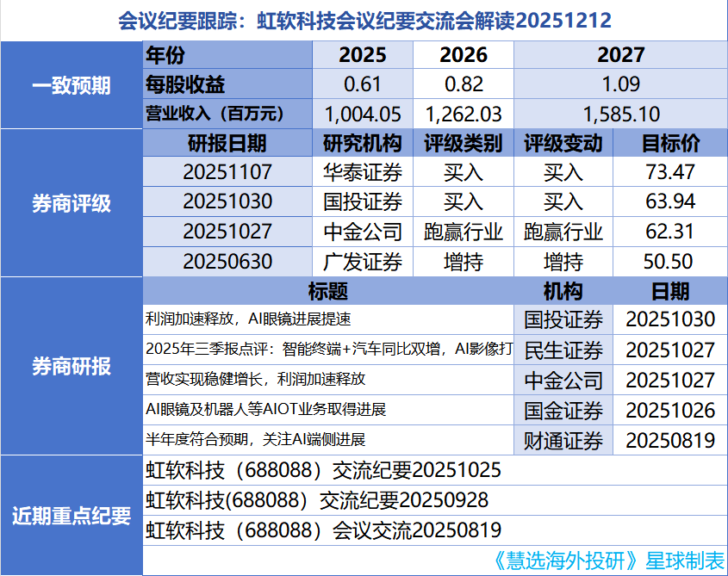Click 跑赢行业 in 评级类别 column
Viewport: 728px width, 576px height.
click(464, 232)
